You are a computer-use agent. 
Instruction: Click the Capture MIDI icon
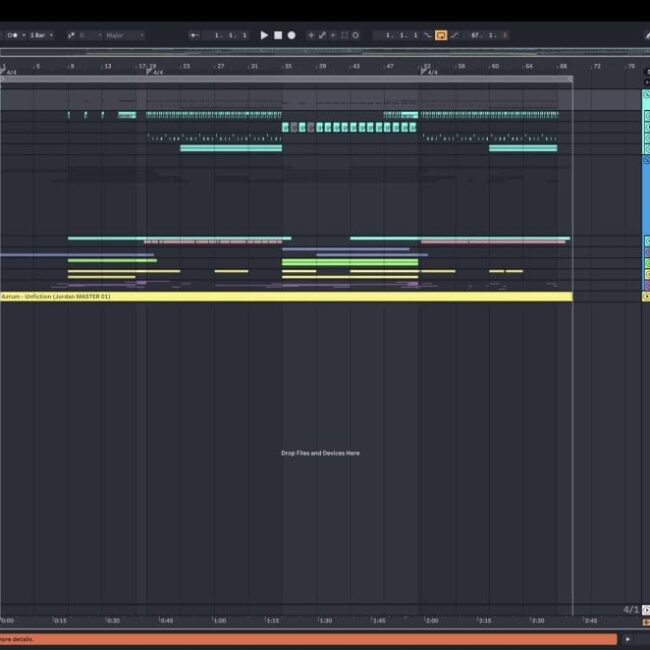(x=344, y=35)
